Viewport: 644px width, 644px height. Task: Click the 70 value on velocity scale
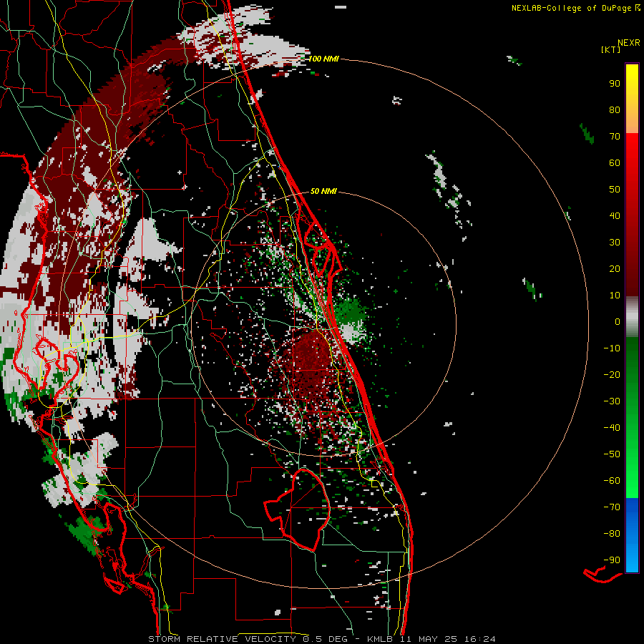tap(615, 137)
